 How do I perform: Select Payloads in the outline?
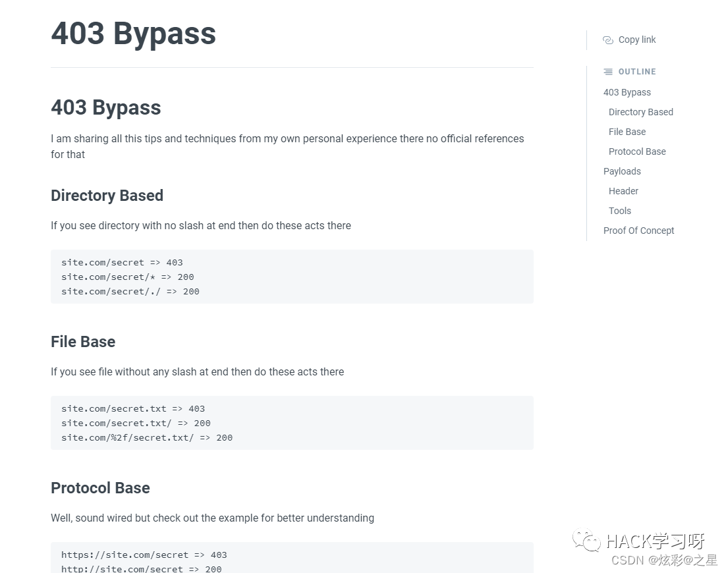coord(622,171)
